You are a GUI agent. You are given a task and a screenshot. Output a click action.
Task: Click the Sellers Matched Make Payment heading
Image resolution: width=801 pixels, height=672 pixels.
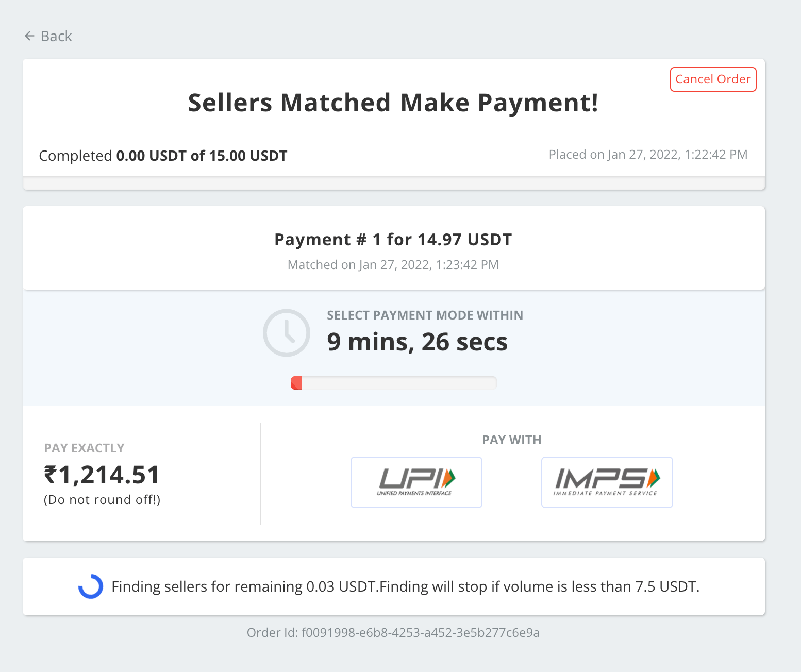point(393,103)
